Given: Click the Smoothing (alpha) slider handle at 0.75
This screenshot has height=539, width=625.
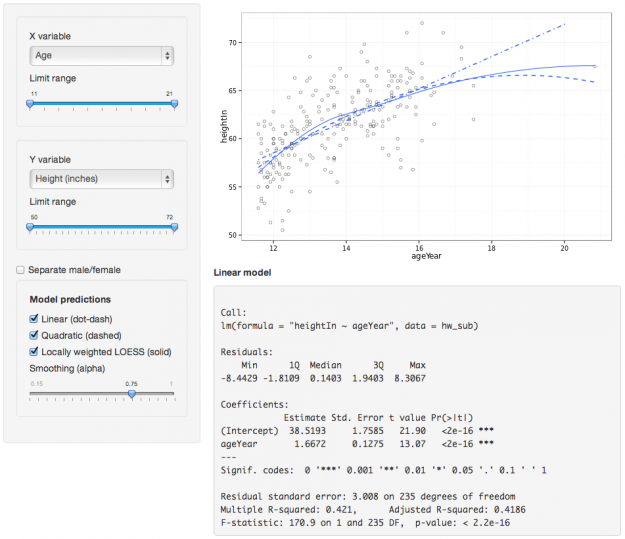Looking at the screenshot, I should click(132, 394).
